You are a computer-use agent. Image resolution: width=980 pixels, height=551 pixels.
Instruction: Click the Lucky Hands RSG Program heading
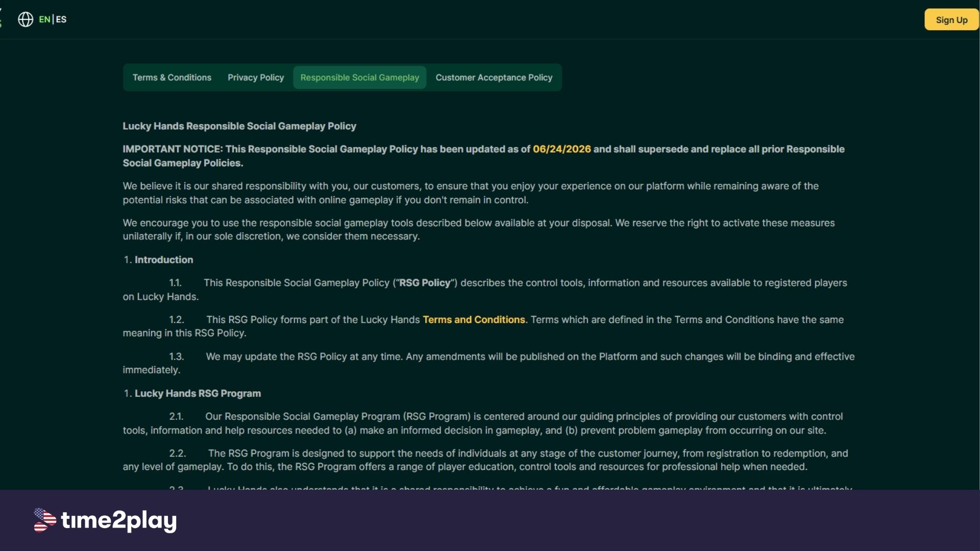point(198,393)
